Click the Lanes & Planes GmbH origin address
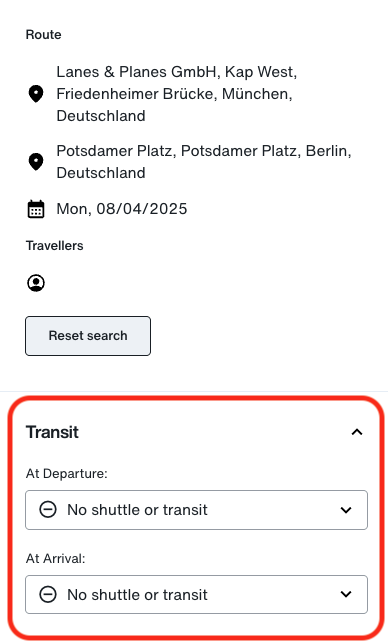The height and width of the screenshot is (644, 388). (177, 94)
